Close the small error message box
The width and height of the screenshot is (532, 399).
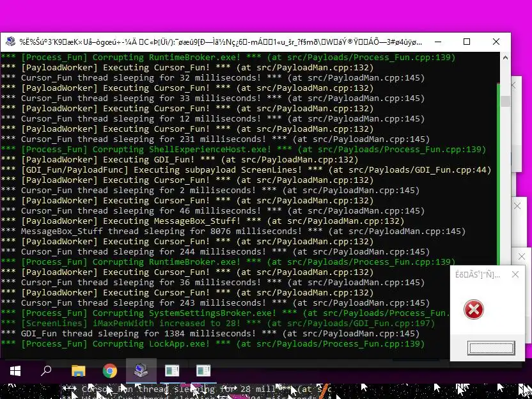(x=515, y=274)
